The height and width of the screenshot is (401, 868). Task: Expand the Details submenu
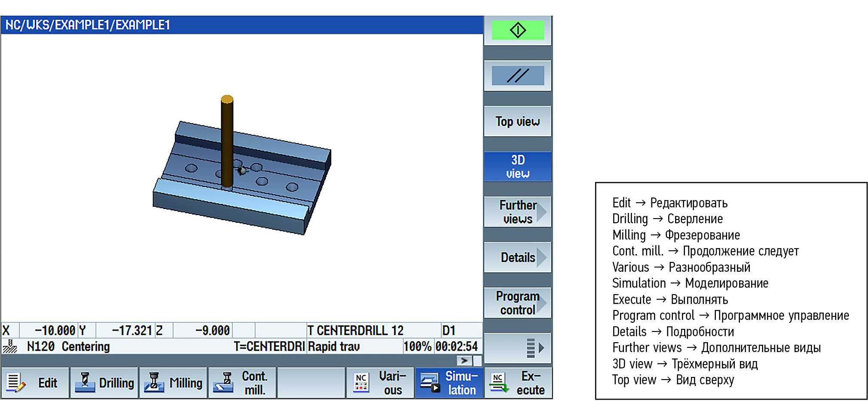(x=517, y=258)
